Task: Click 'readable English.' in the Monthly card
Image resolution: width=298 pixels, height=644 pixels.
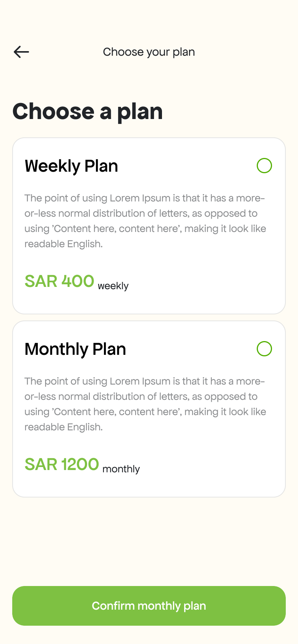Action: point(63,427)
